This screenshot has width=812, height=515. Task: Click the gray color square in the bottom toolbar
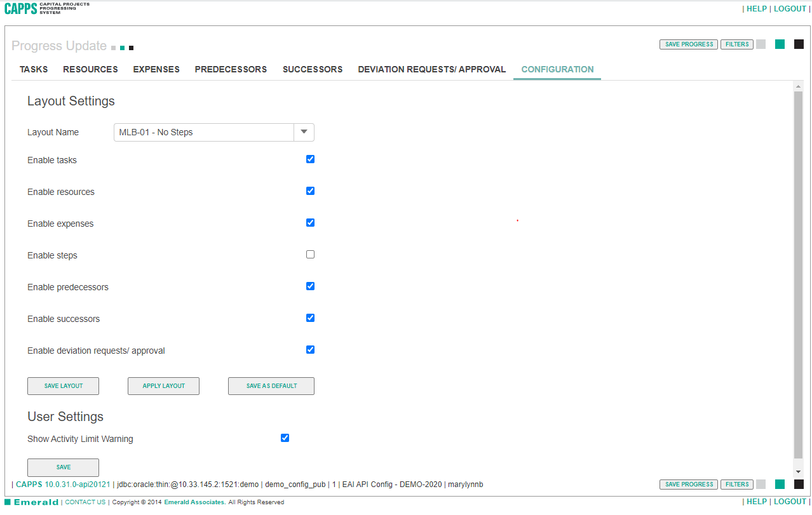761,484
